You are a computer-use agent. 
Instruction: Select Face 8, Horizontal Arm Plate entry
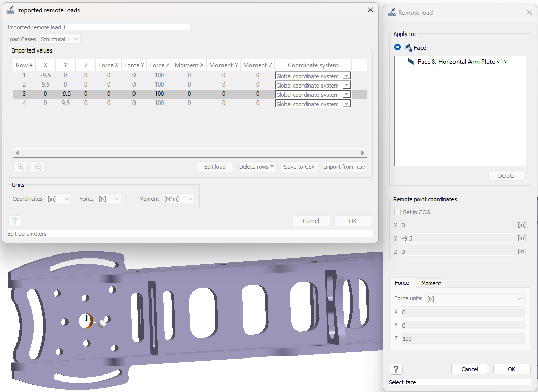coord(462,62)
